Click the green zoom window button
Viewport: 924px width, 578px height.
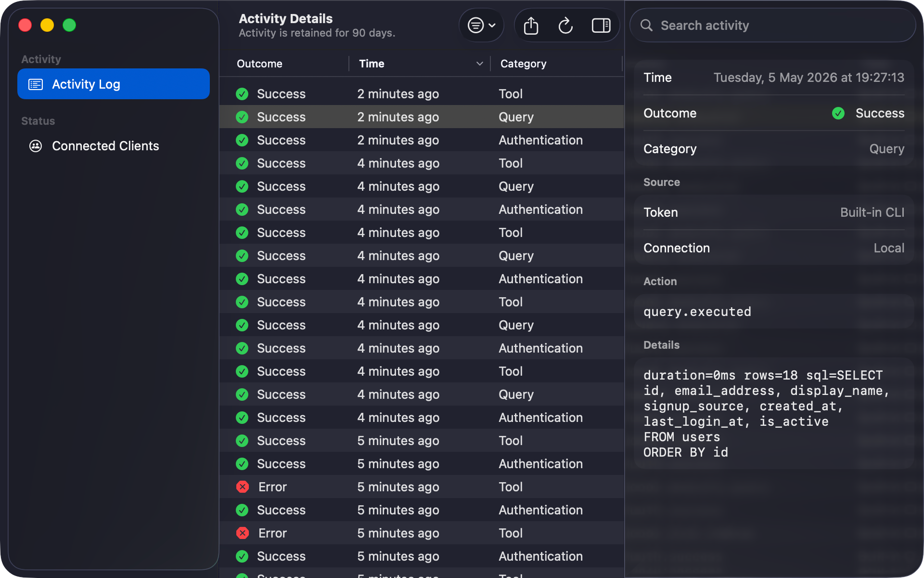click(x=69, y=25)
